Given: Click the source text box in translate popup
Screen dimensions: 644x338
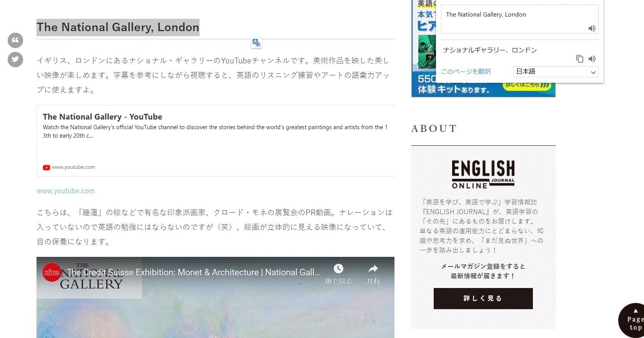Looking at the screenshot, I should (x=519, y=19).
